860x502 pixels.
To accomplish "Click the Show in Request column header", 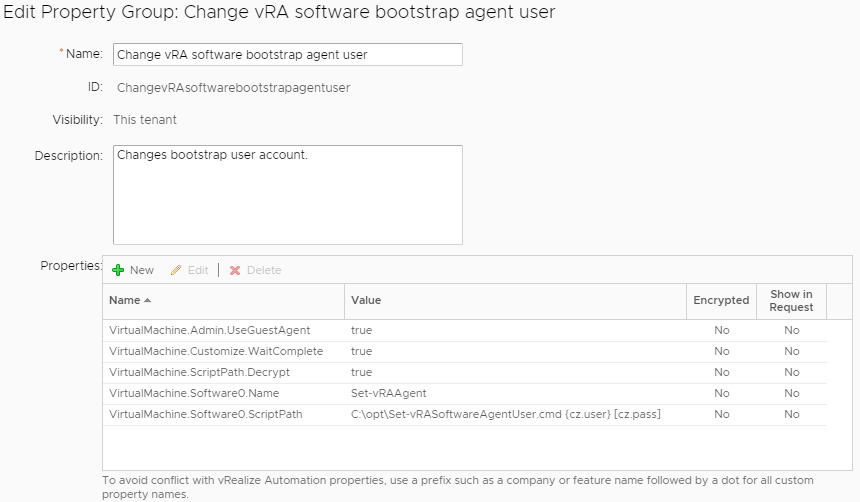I will [x=791, y=301].
